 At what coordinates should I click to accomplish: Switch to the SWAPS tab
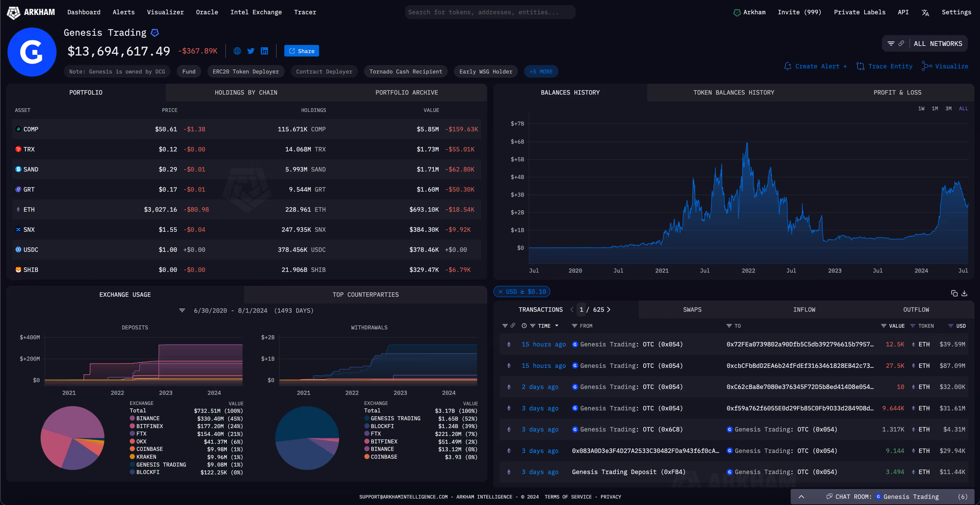pyautogui.click(x=692, y=310)
